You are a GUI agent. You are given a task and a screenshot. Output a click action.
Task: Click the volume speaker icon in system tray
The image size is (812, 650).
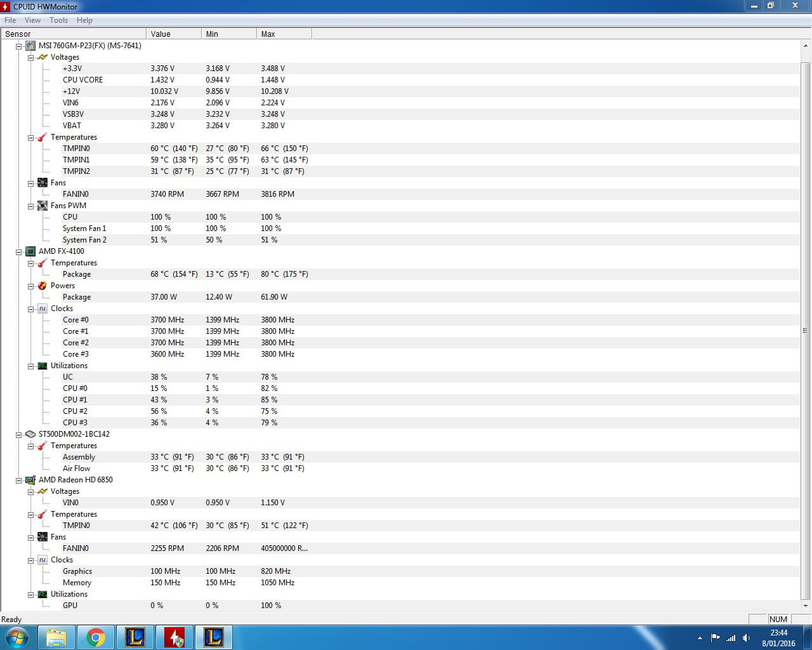[x=746, y=638]
